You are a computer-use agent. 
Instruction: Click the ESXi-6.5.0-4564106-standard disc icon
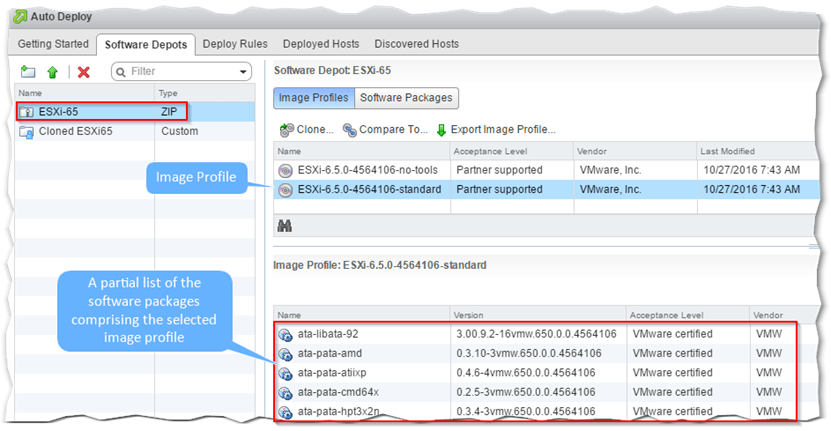point(285,190)
